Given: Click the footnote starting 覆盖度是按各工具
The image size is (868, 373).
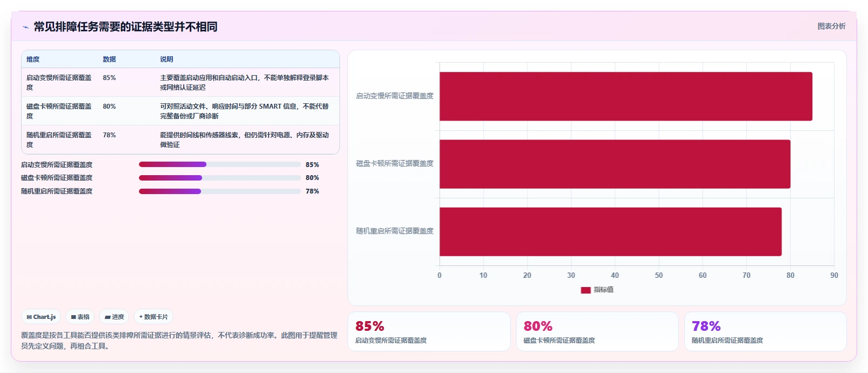Looking at the screenshot, I should (179, 341).
